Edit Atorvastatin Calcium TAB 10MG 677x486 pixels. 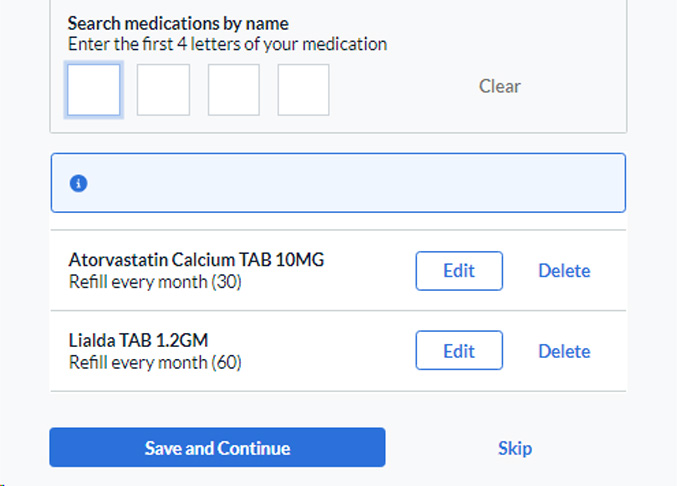[459, 270]
